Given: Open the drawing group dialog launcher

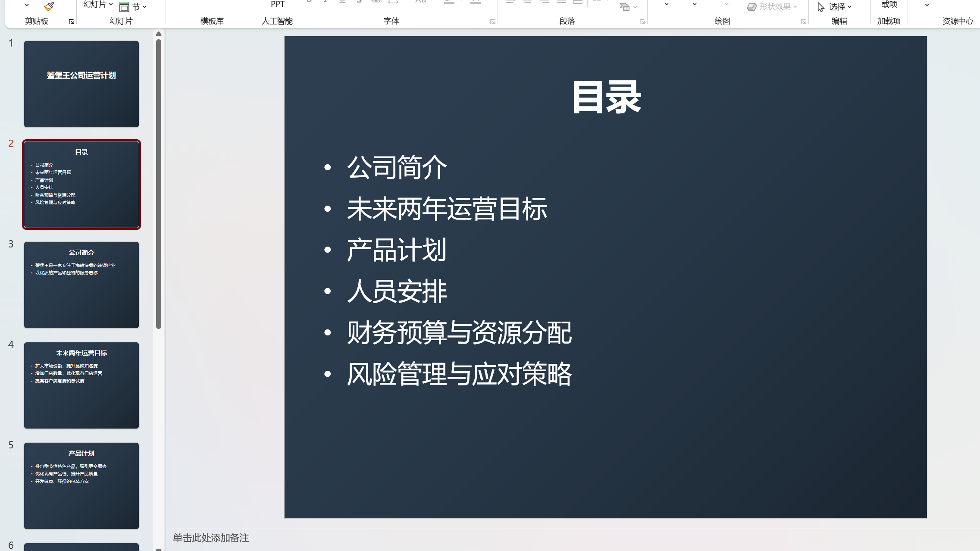Looking at the screenshot, I should tap(803, 22).
